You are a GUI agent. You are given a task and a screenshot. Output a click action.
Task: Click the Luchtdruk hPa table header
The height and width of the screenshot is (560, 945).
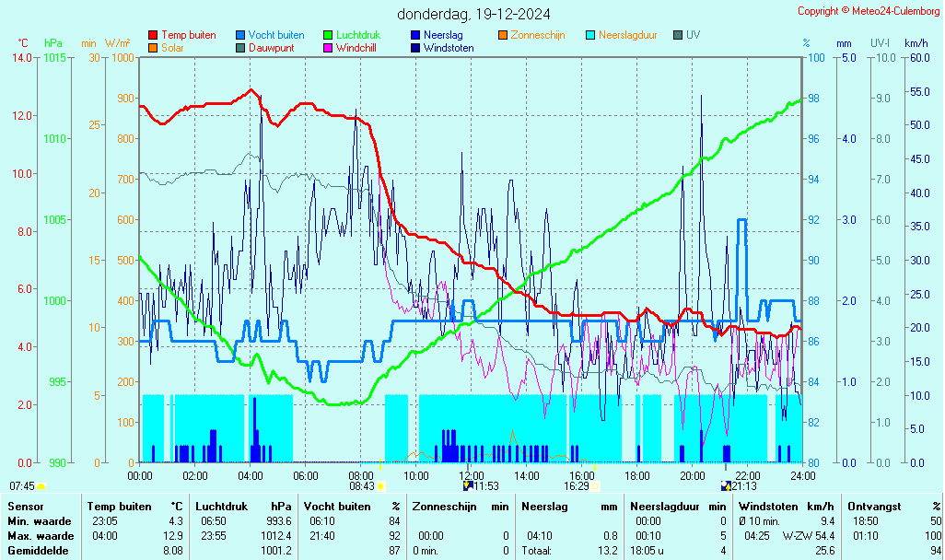243,506
